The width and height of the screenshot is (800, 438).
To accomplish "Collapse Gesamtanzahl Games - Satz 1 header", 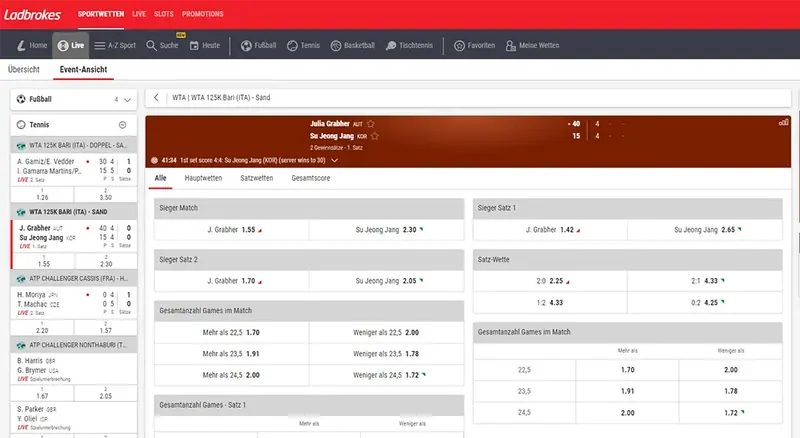I will (x=309, y=405).
